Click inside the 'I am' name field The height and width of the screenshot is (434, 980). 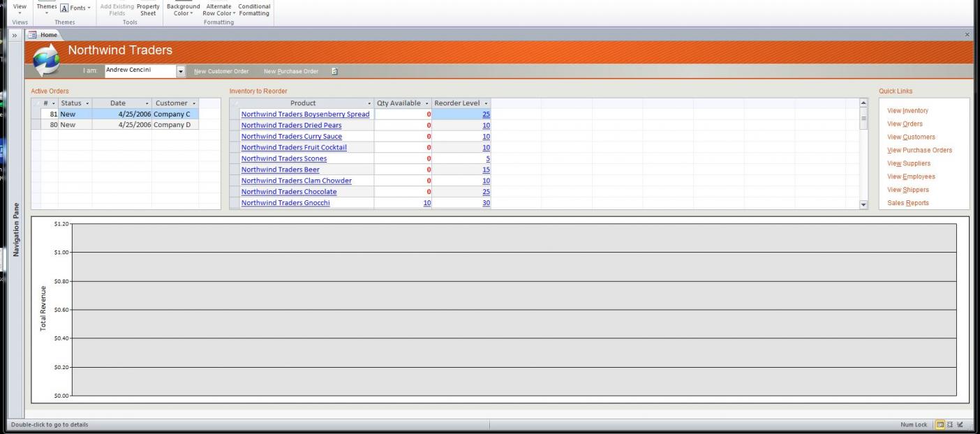coord(140,71)
